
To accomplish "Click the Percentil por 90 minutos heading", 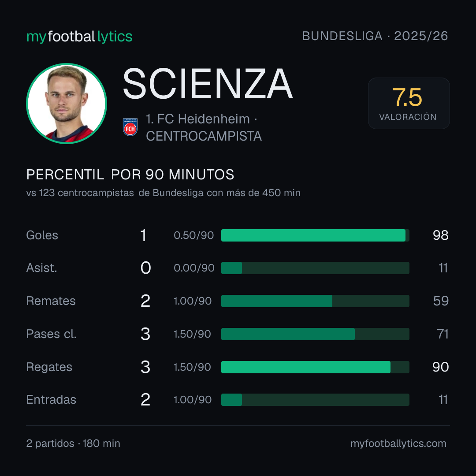I will 130,175.
